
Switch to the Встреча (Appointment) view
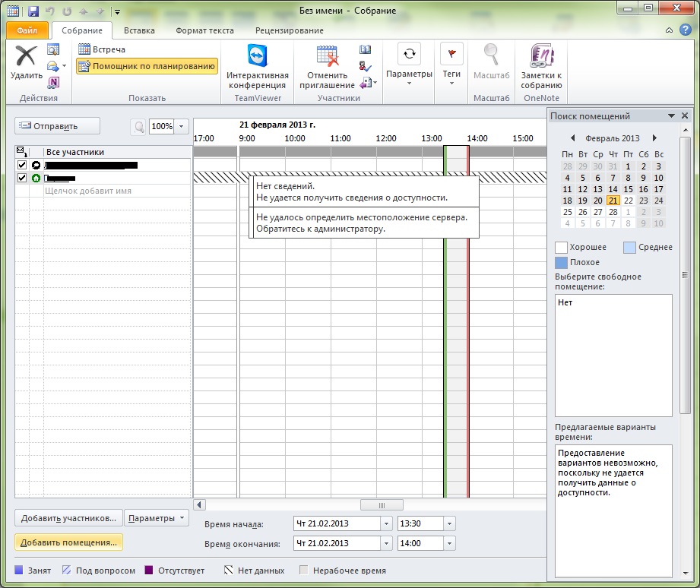click(x=102, y=49)
